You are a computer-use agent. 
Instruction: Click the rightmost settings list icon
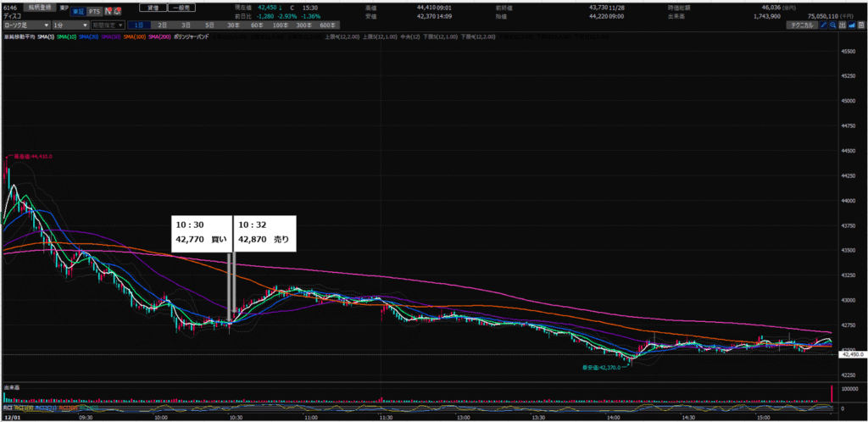coord(863,26)
